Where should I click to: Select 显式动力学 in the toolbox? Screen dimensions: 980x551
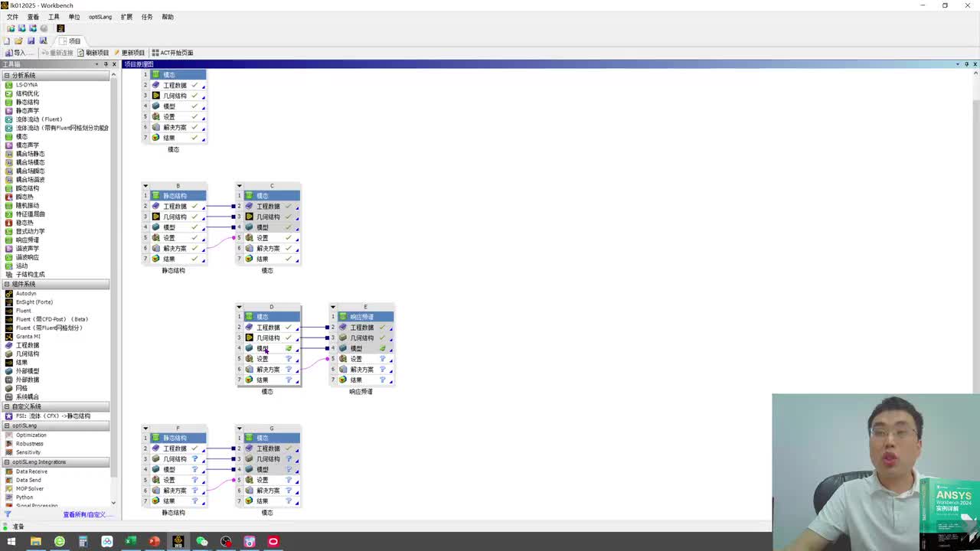pos(30,231)
